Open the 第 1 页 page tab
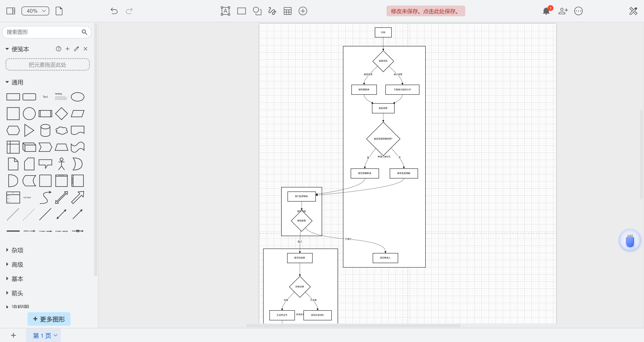644x342 pixels. 42,336
